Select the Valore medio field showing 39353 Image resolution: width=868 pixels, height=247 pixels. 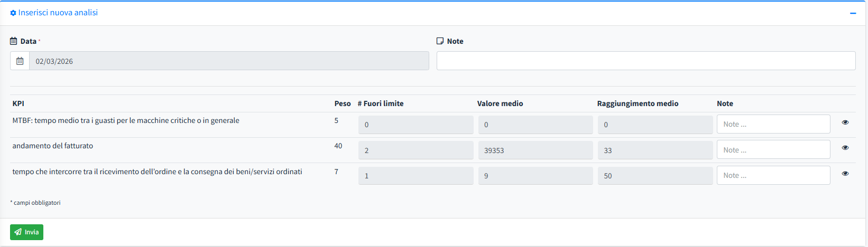point(535,150)
